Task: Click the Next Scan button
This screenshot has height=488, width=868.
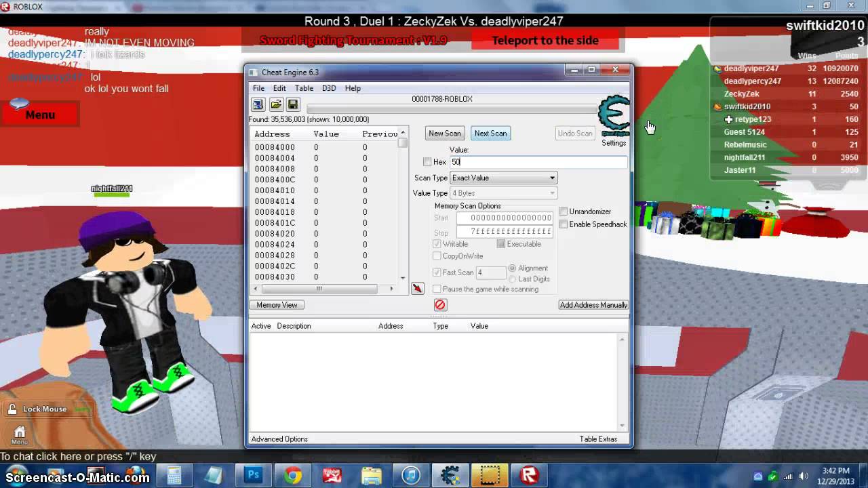Action: [490, 134]
